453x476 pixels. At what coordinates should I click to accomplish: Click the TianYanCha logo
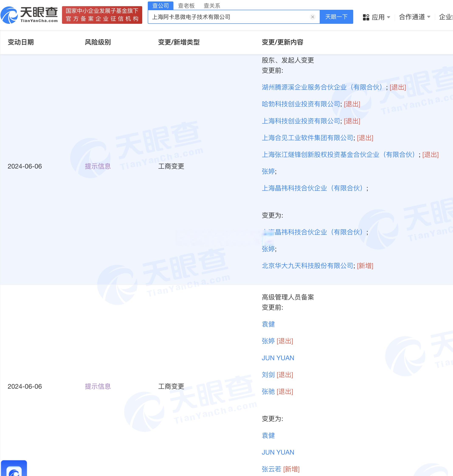pyautogui.click(x=29, y=15)
